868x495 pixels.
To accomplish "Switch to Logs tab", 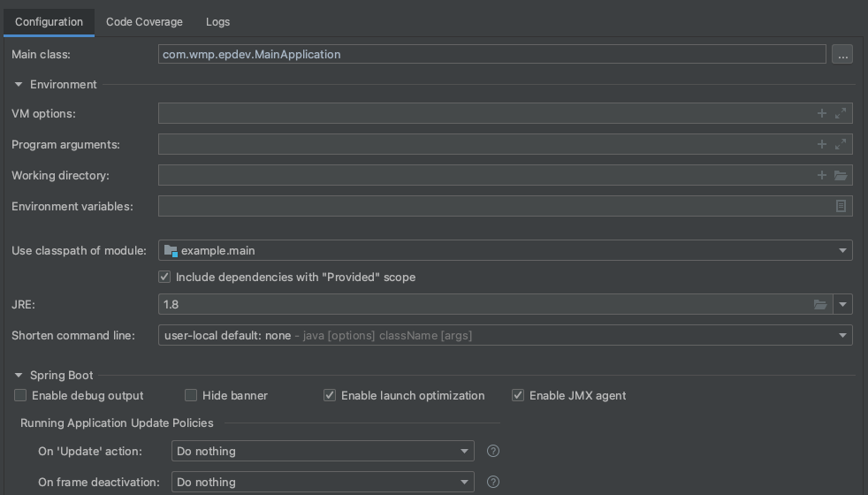I will [x=217, y=21].
